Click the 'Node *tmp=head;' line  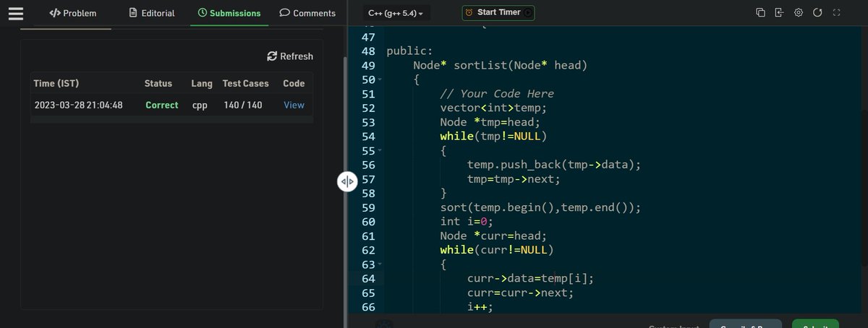[490, 122]
